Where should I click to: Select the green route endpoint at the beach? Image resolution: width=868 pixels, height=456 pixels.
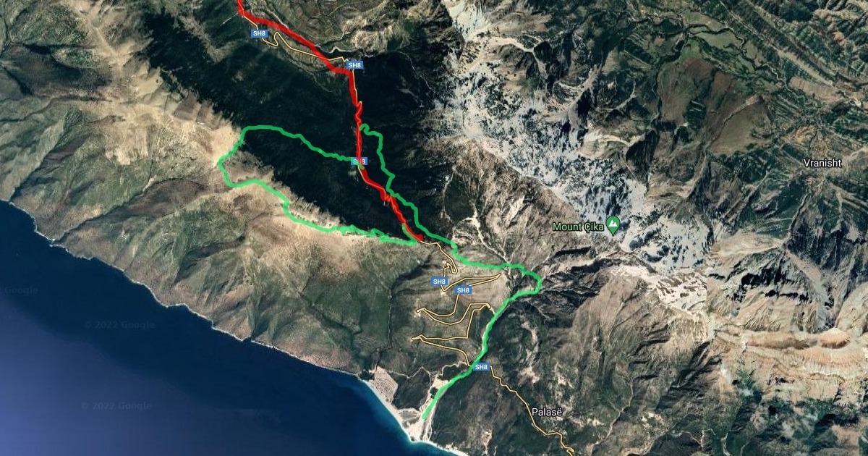(424, 417)
